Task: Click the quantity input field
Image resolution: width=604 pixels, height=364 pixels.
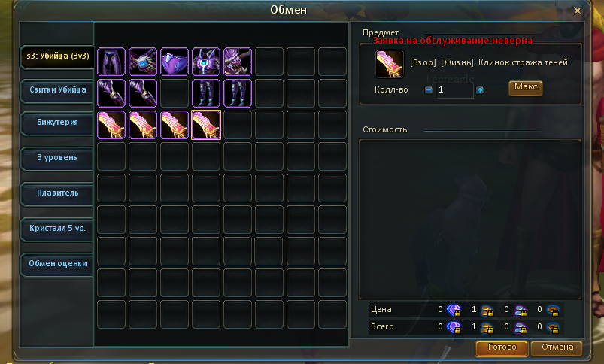Action: tap(454, 90)
